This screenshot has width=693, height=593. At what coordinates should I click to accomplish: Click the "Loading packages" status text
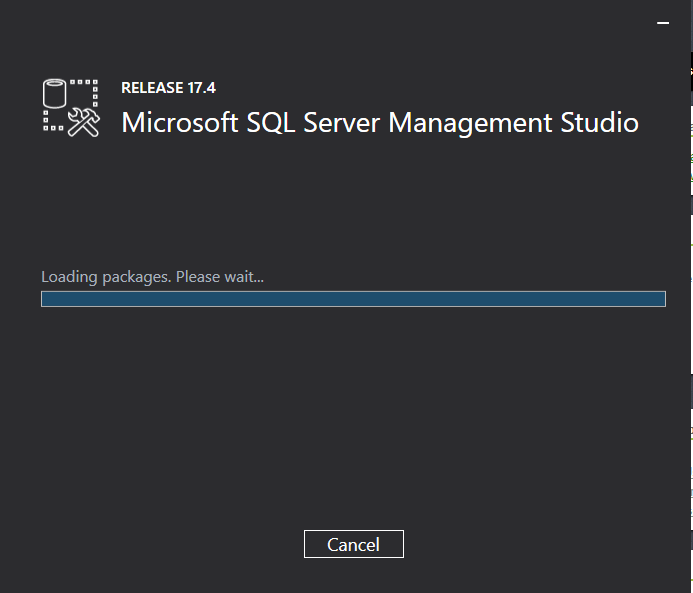pyautogui.click(x=106, y=277)
